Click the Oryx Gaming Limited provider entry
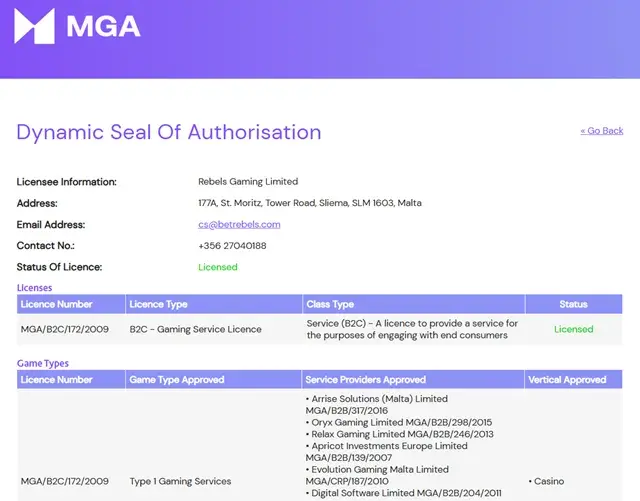The height and width of the screenshot is (501, 640). click(399, 422)
